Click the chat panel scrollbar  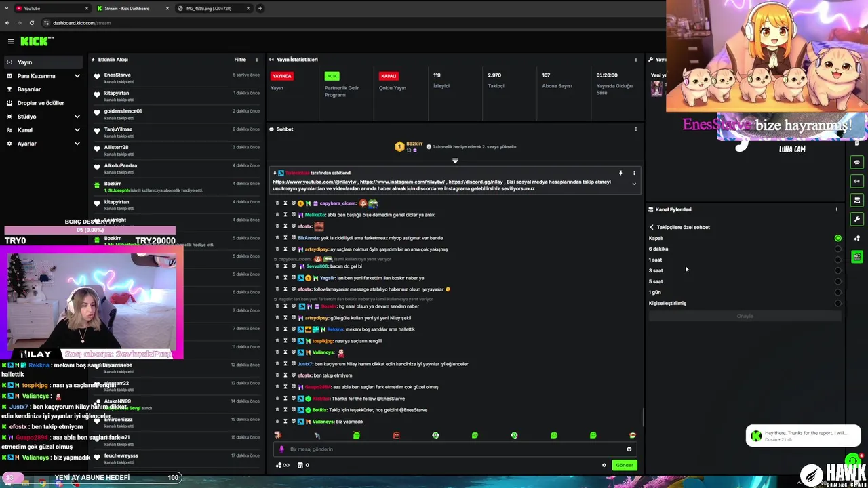643,417
